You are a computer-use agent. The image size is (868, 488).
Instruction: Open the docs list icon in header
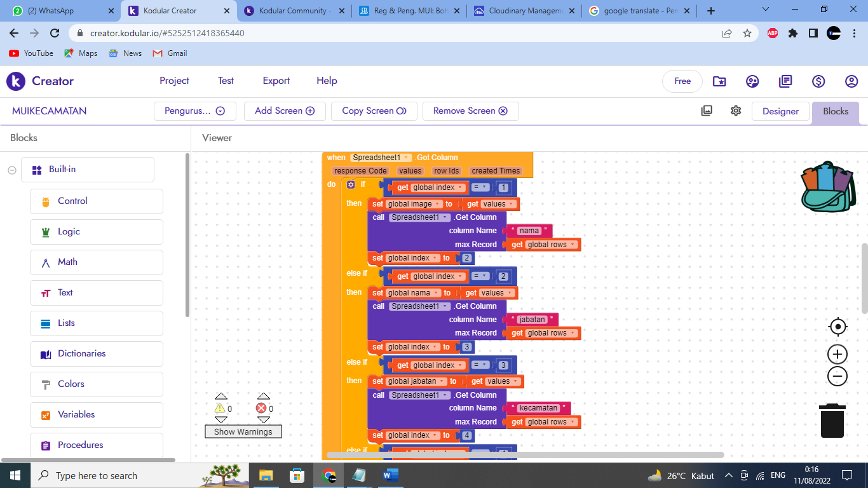(x=785, y=81)
